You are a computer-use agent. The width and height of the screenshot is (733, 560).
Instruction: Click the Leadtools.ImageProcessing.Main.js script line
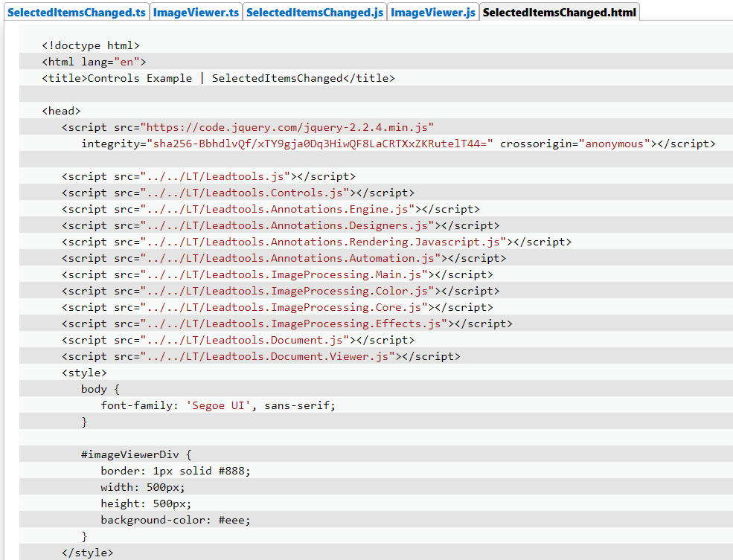(278, 274)
